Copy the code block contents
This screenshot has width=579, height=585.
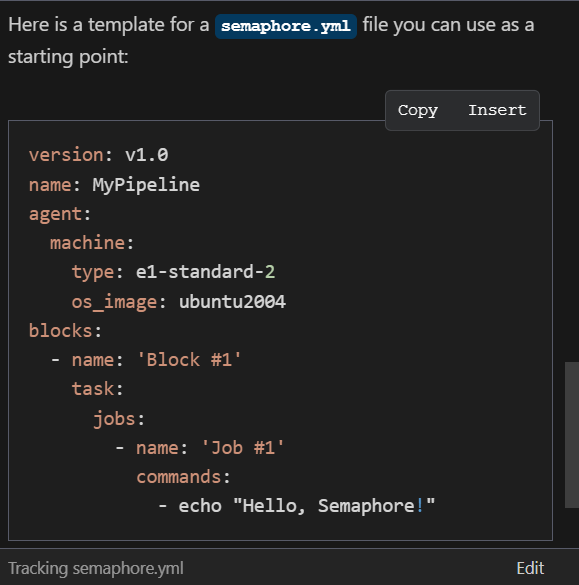(417, 110)
